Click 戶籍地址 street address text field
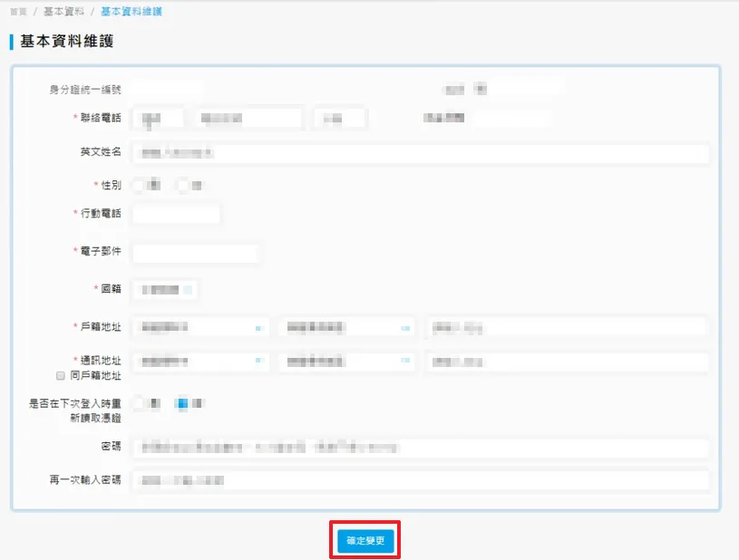The image size is (739, 560). point(567,327)
